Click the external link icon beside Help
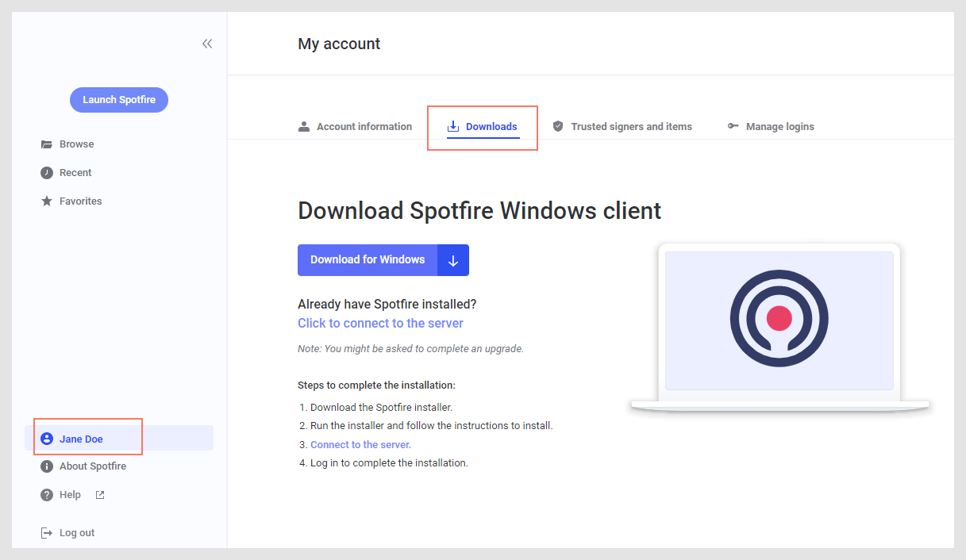Screen dimensions: 966x560 click(x=98, y=494)
